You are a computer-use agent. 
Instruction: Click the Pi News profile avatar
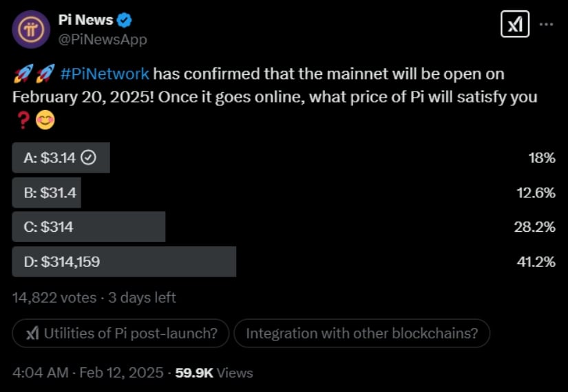click(31, 30)
